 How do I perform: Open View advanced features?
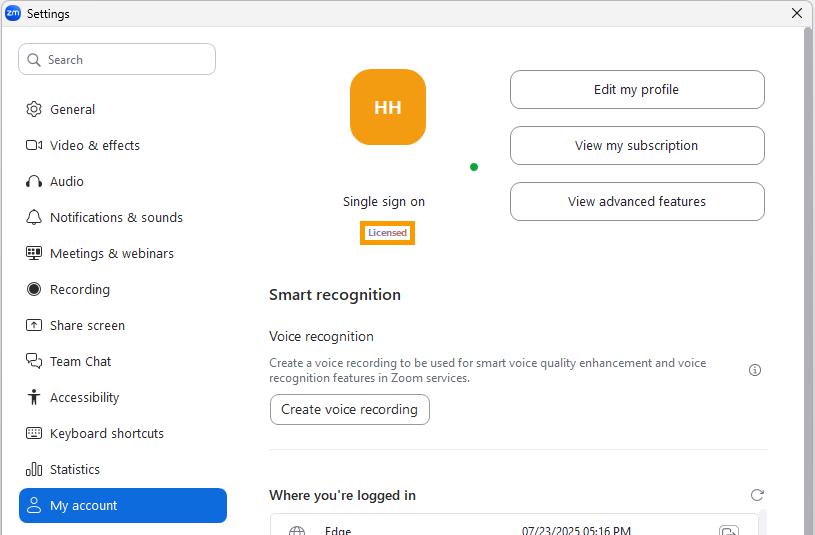coord(637,201)
